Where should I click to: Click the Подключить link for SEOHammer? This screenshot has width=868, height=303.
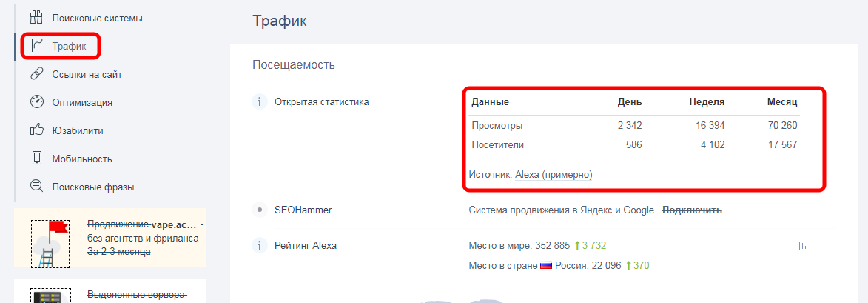click(x=691, y=210)
